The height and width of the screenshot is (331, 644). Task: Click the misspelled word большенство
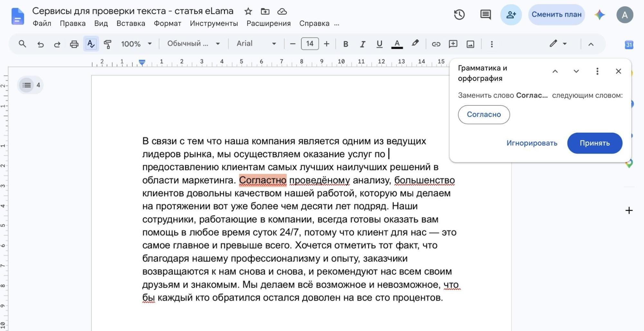coord(425,180)
